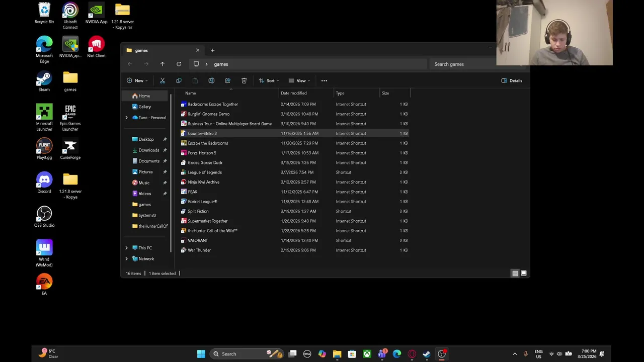Launch Ubisoft Connect from the desktop
Screen dimensions: 644x362
click(x=70, y=16)
